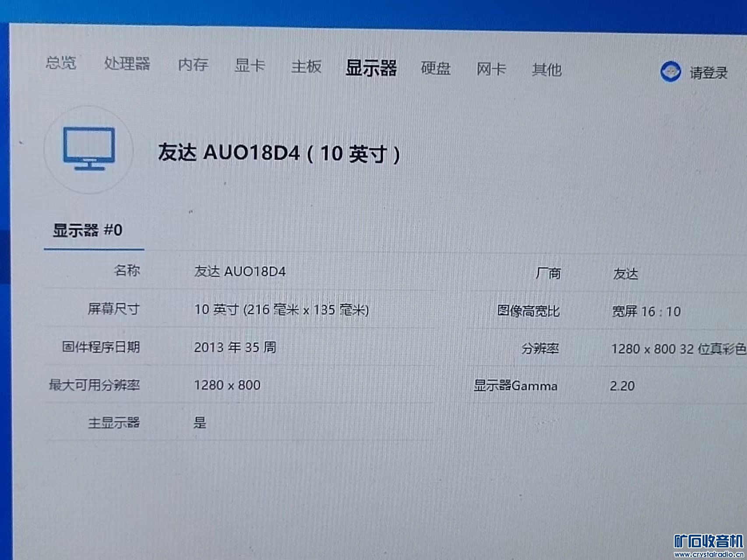Click the primary monitor value 是

point(200,423)
